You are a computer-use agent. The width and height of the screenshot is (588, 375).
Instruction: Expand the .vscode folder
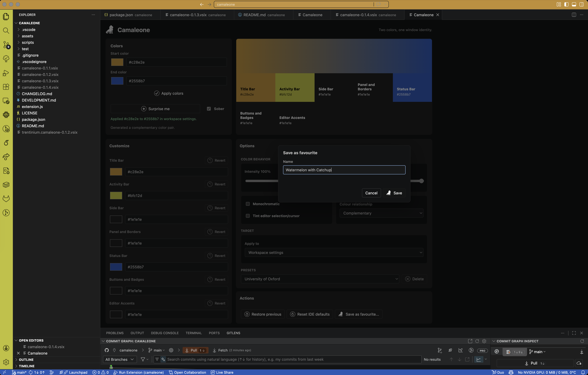coord(28,30)
